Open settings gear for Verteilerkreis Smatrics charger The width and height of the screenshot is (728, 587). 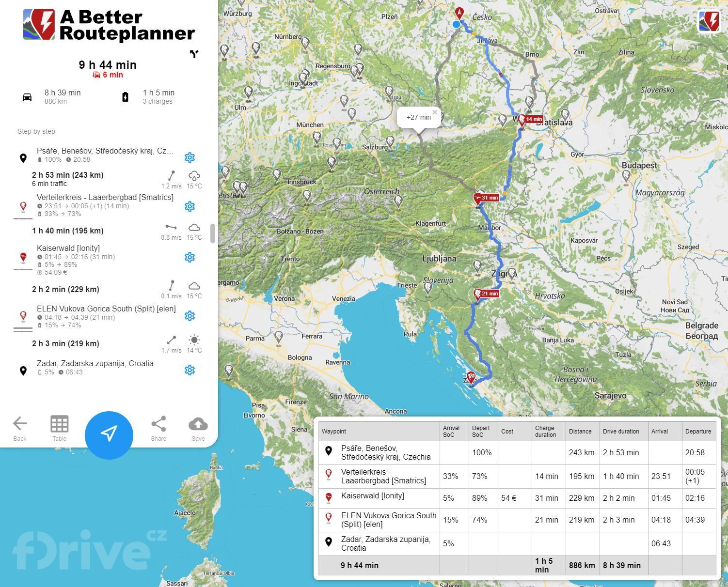coord(190,206)
